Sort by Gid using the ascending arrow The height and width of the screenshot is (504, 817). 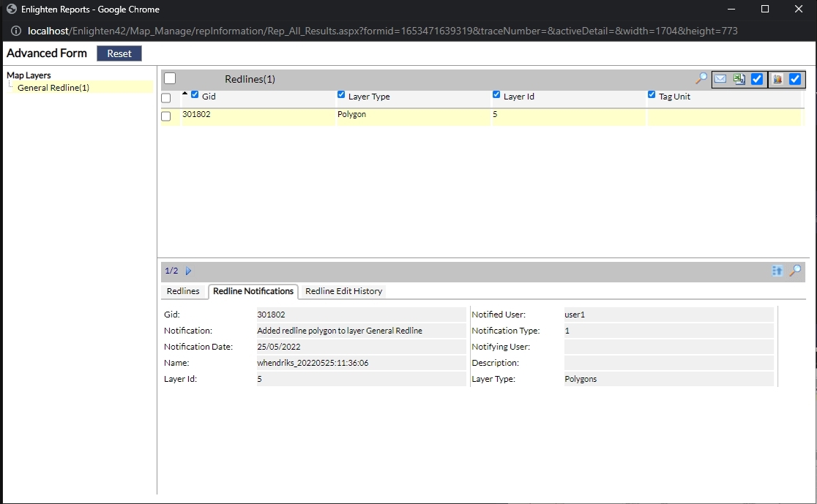[x=185, y=94]
